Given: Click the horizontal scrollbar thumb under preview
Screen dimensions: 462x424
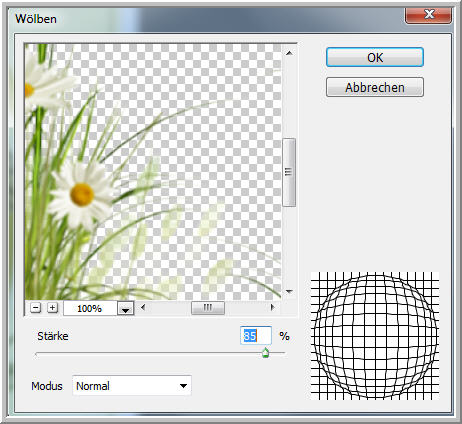Looking at the screenshot, I should click(x=208, y=308).
